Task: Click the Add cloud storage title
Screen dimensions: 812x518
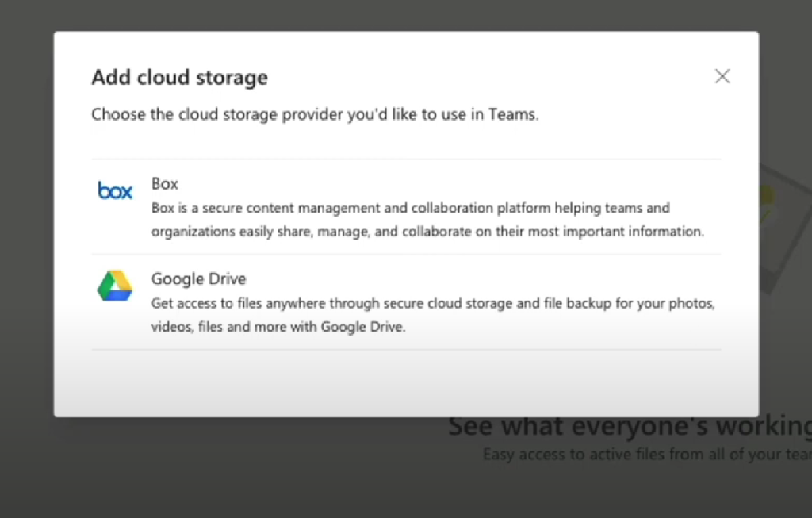Action: (178, 77)
